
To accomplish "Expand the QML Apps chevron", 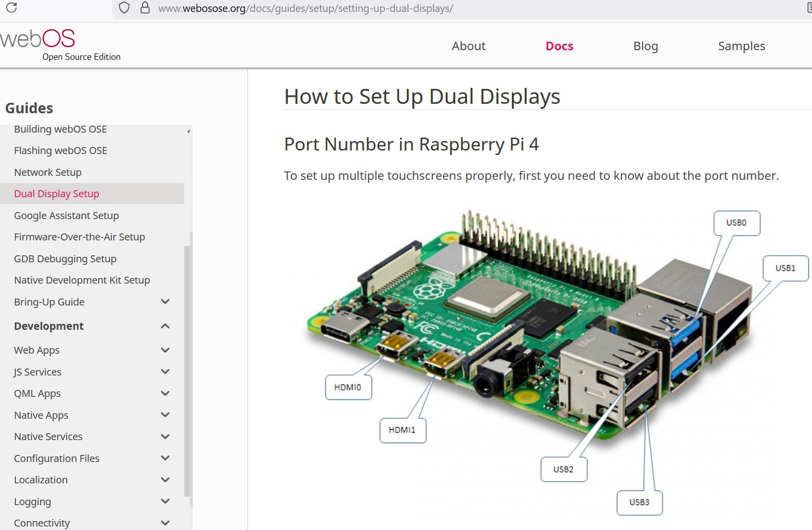I will tap(165, 393).
